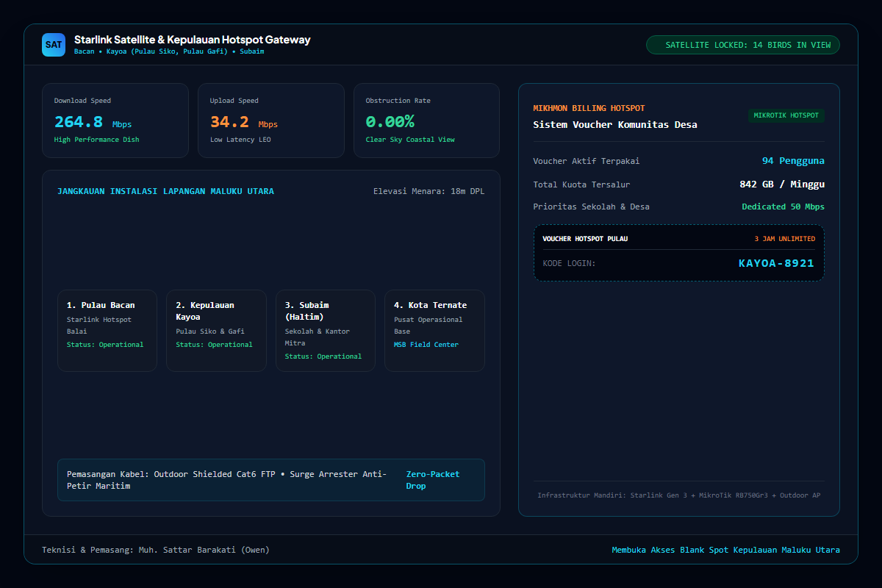Open the Kota Ternate site card
882x588 pixels.
434,331
